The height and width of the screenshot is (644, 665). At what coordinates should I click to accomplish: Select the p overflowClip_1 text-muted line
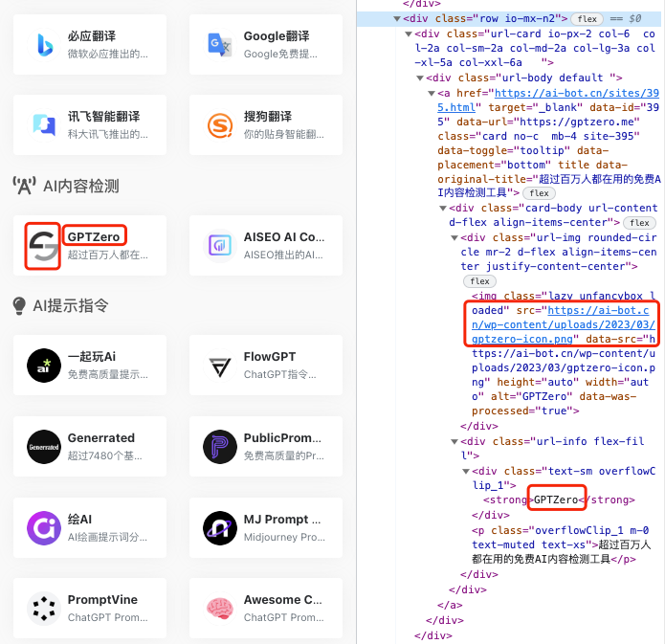561,544
